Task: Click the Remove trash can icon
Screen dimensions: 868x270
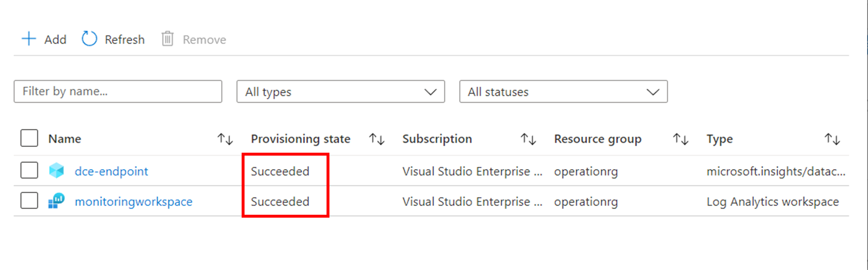Action: [167, 39]
